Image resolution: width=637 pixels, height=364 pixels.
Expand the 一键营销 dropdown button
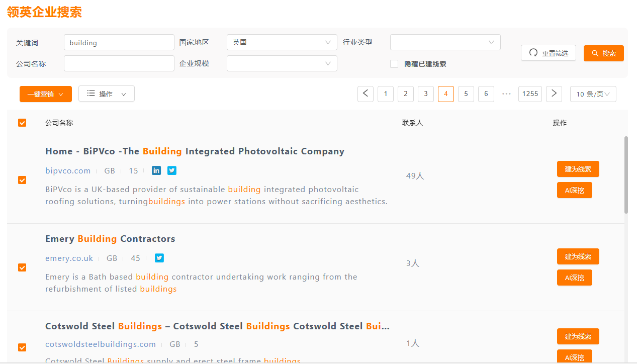point(46,94)
